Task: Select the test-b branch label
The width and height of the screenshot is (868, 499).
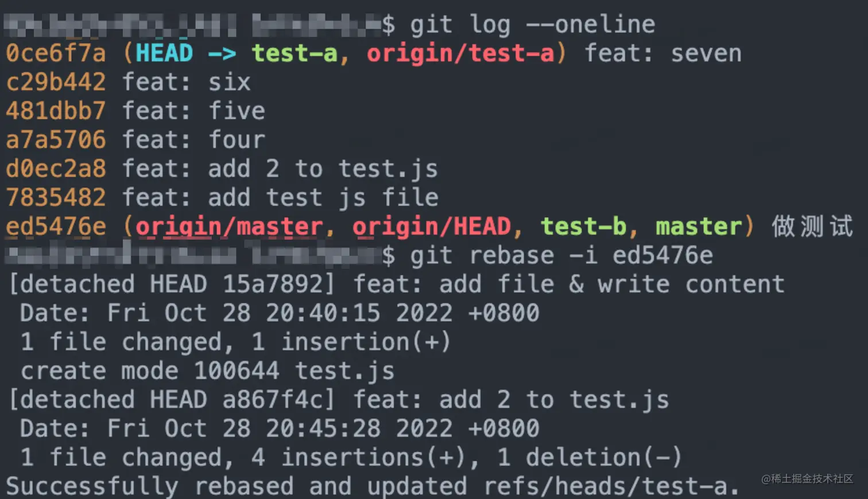Action: point(583,227)
